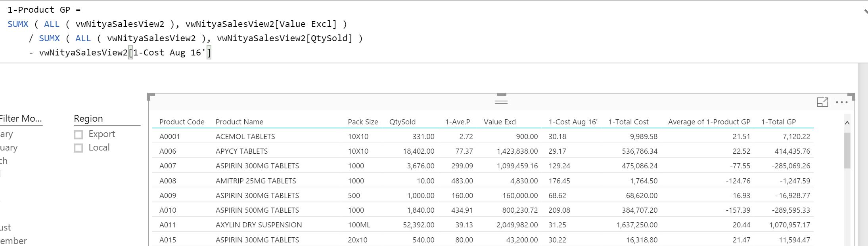Tick the Export region checkbox

point(79,135)
